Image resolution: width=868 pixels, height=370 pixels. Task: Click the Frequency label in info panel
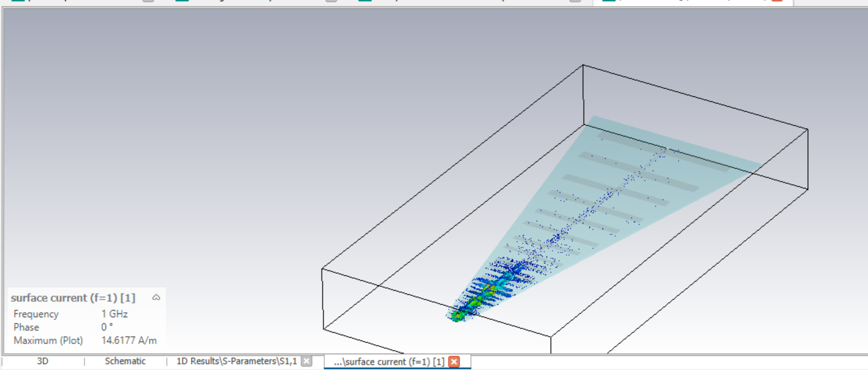[x=36, y=314]
